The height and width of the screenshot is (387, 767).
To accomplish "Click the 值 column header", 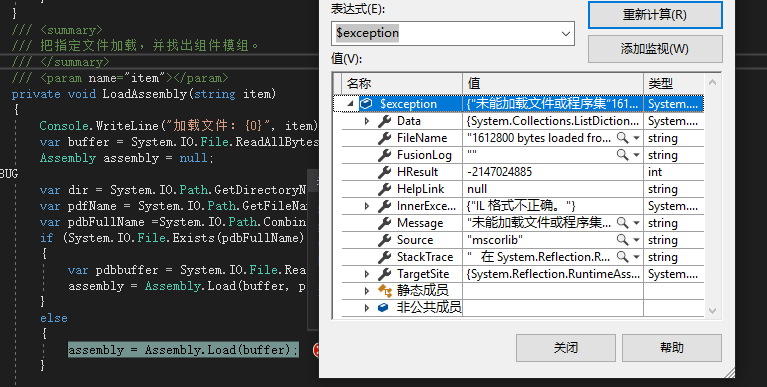I will click(553, 84).
